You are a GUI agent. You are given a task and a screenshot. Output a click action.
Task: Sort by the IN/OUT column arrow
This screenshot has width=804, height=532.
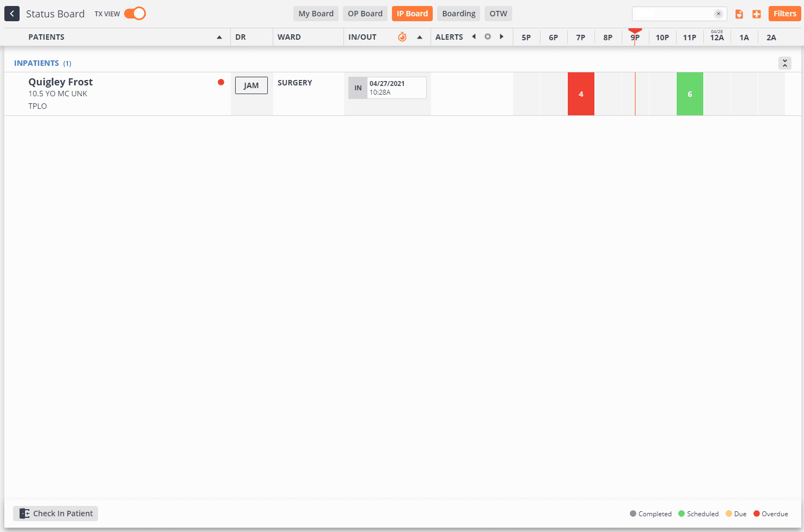[x=420, y=37]
